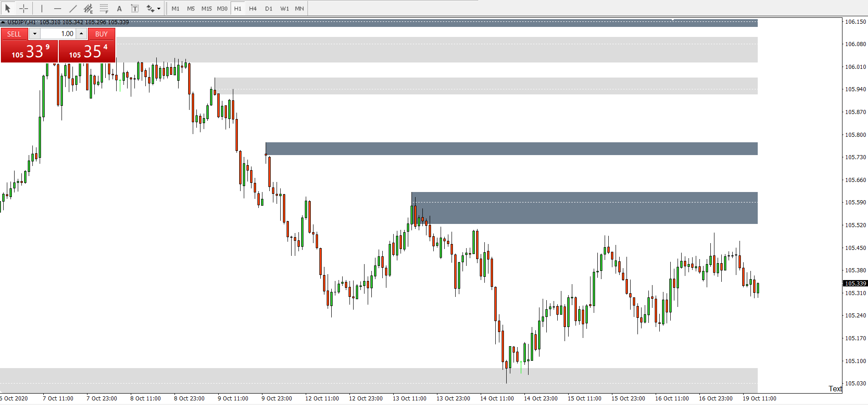Click the 106.150 price axis label
Image resolution: width=868 pixels, height=405 pixels.
[855, 21]
